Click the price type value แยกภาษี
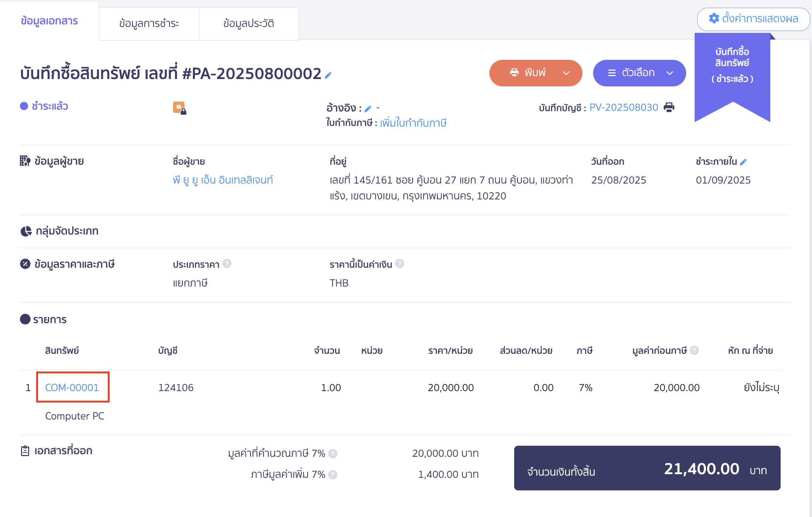812x517 pixels. pos(190,283)
